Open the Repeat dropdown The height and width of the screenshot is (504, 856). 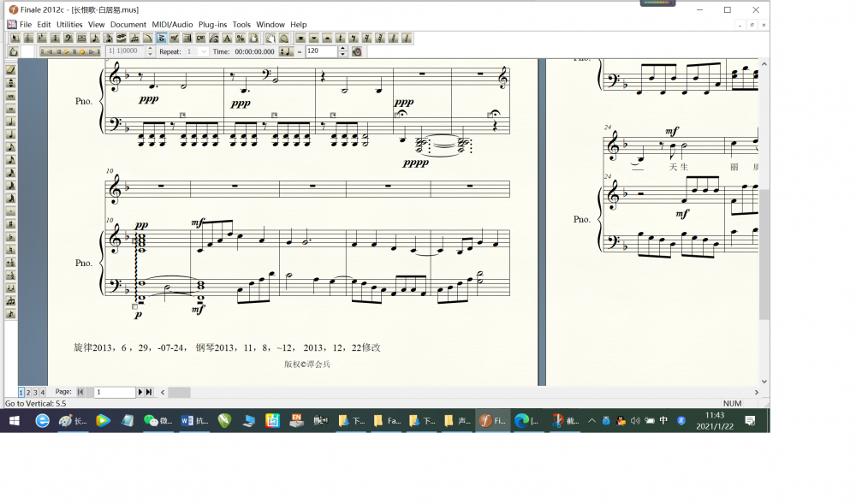coord(203,51)
